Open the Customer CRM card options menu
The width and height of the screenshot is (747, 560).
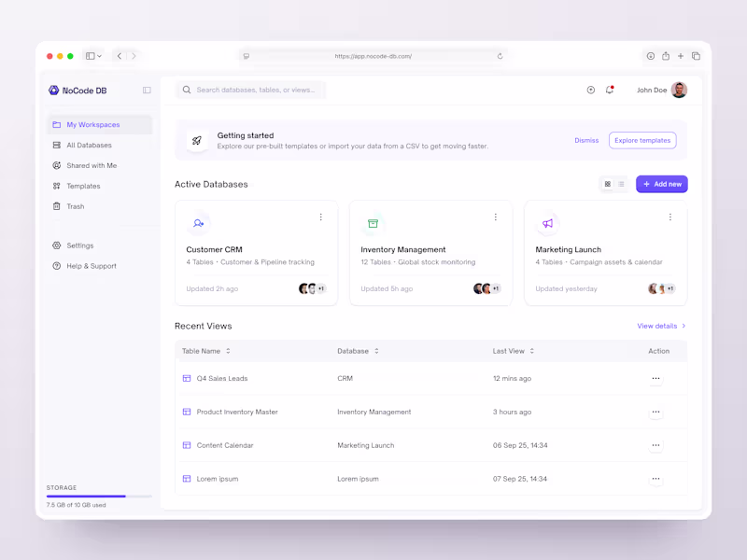[321, 217]
